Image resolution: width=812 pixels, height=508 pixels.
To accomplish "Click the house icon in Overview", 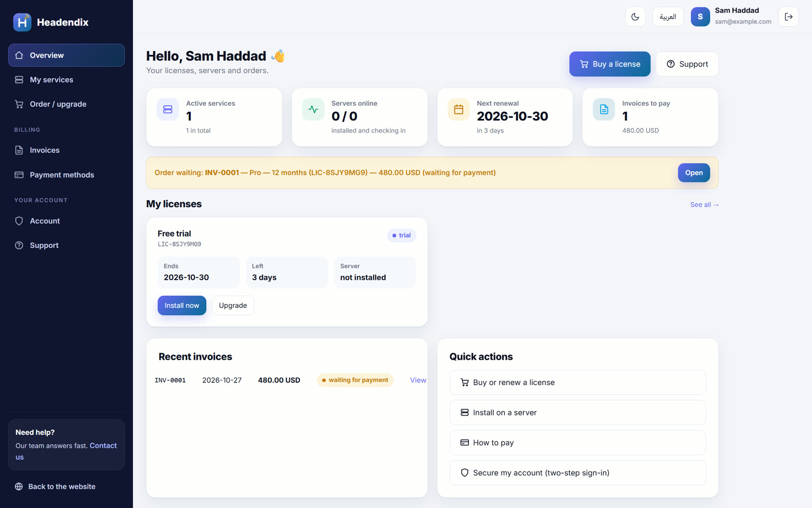I will [x=19, y=55].
